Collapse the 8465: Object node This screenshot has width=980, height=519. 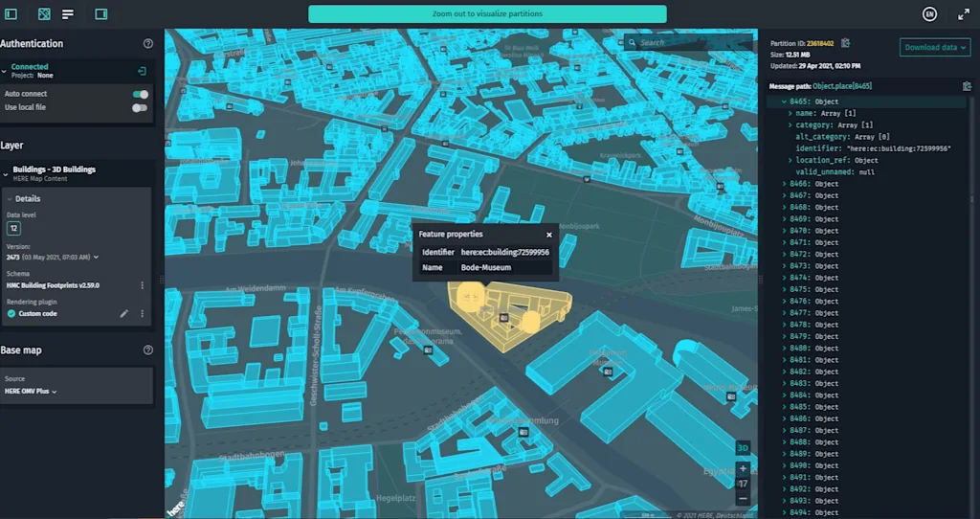point(785,102)
